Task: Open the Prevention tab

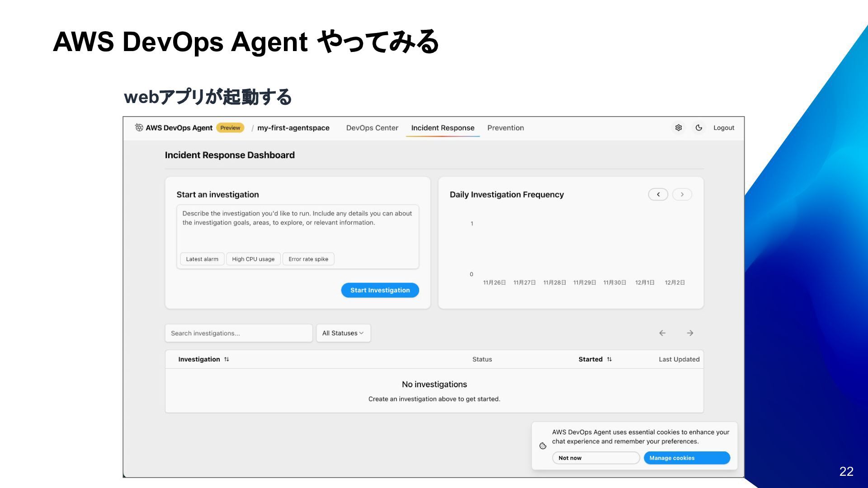Action: click(505, 128)
